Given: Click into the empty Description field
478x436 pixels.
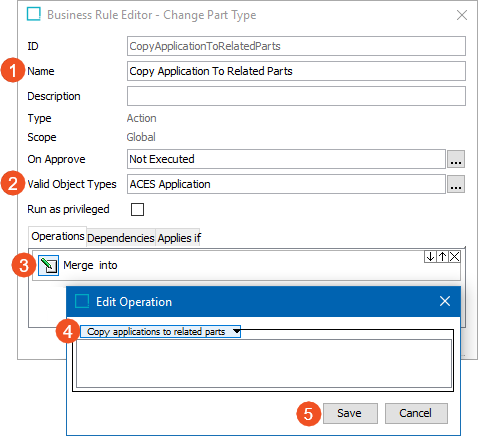Looking at the screenshot, I should click(296, 96).
